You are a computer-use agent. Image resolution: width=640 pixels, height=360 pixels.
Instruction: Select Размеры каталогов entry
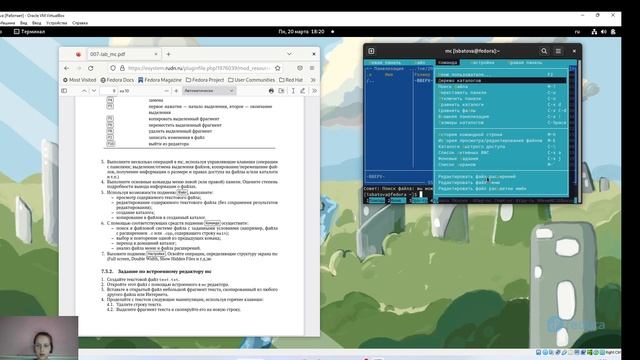[x=502, y=122]
